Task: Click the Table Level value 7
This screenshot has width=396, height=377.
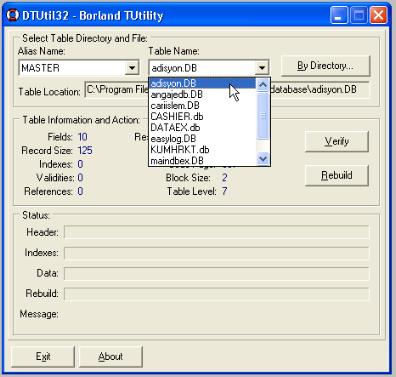Action: [224, 191]
